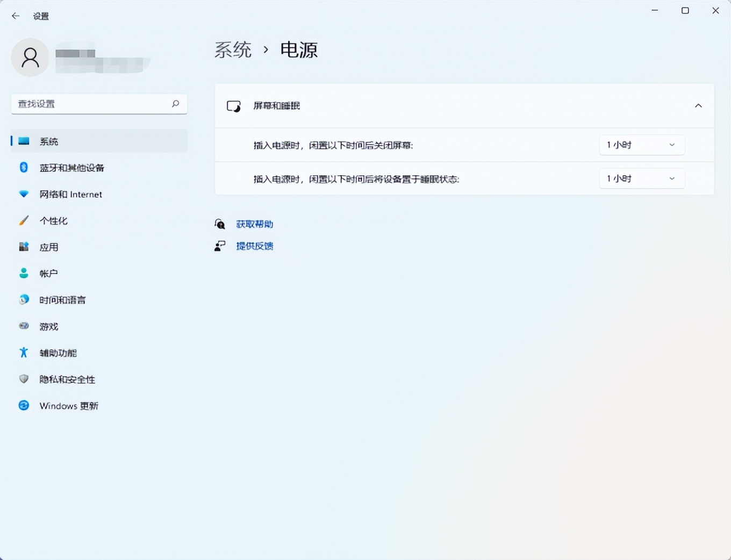Open 时间和语言 settings
Viewport: 731px width, 560px height.
pos(62,299)
